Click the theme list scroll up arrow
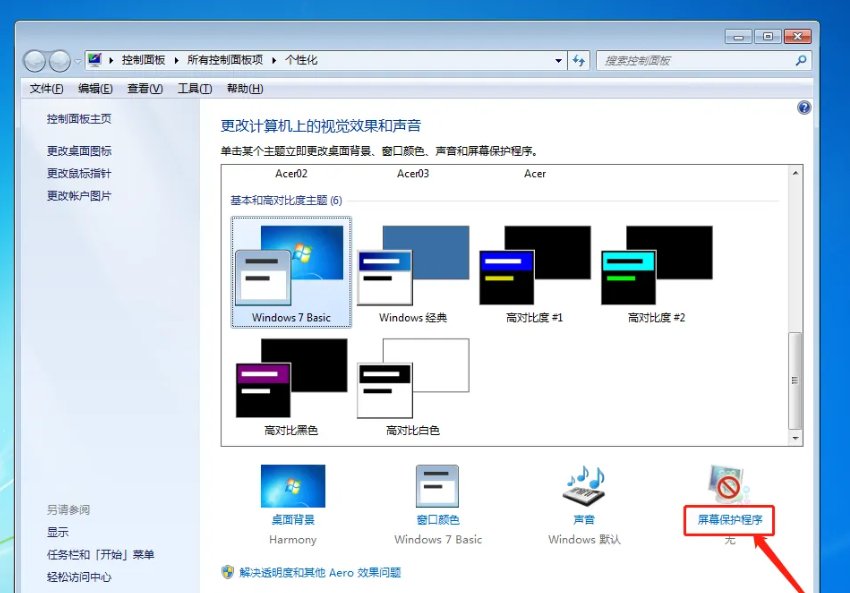The image size is (850, 593). (795, 173)
